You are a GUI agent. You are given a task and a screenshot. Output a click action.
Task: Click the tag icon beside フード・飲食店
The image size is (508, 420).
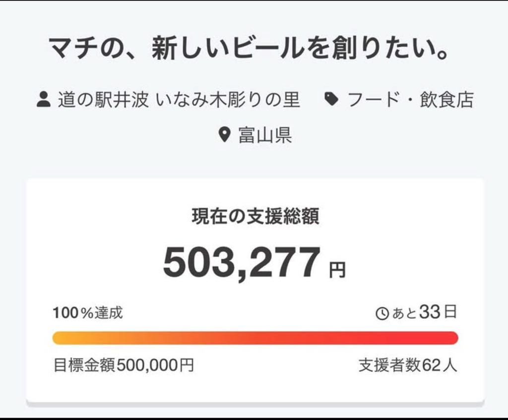coord(331,99)
